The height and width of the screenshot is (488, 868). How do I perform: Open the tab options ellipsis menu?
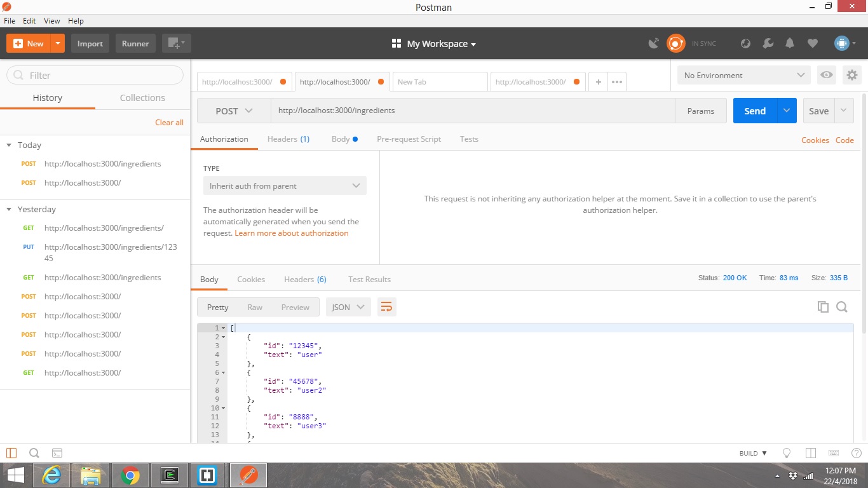pyautogui.click(x=616, y=82)
